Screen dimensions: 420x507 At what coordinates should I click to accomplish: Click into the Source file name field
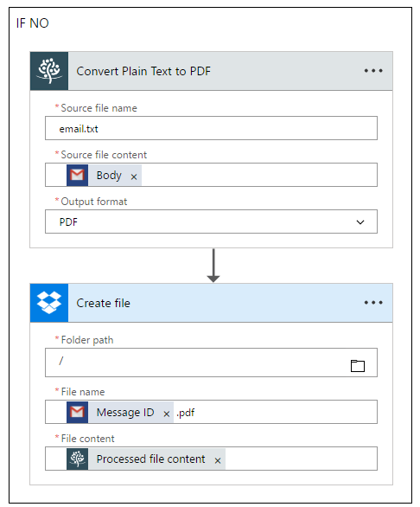[211, 128]
